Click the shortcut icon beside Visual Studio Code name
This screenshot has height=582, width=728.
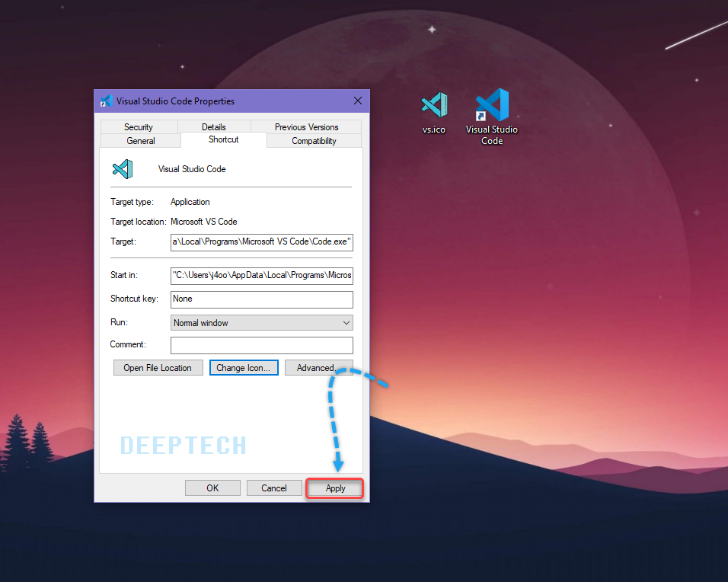123,169
